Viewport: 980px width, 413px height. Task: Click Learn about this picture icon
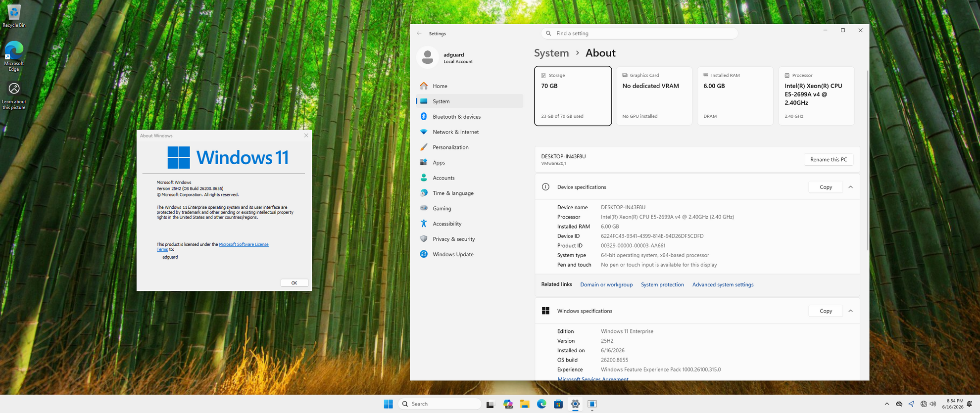(x=14, y=96)
